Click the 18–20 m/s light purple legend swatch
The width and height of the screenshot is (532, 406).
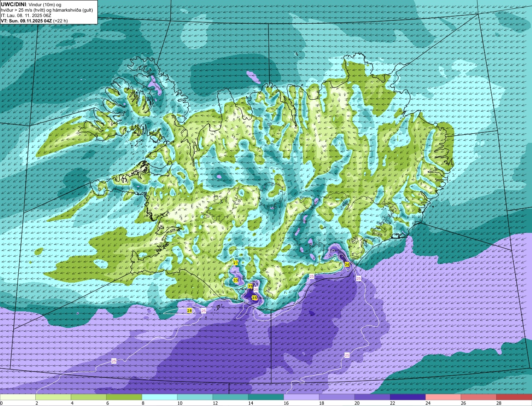(x=337, y=397)
